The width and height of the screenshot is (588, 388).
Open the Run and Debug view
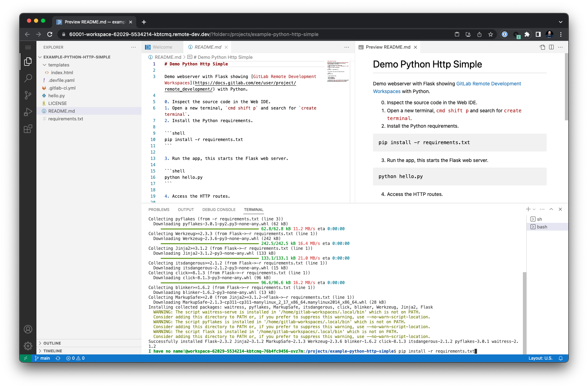click(x=28, y=112)
